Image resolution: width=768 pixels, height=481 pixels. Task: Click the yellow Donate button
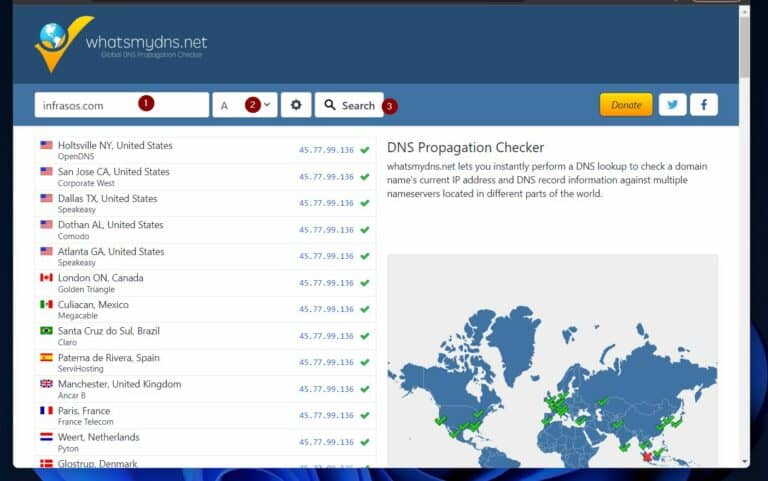coord(626,104)
